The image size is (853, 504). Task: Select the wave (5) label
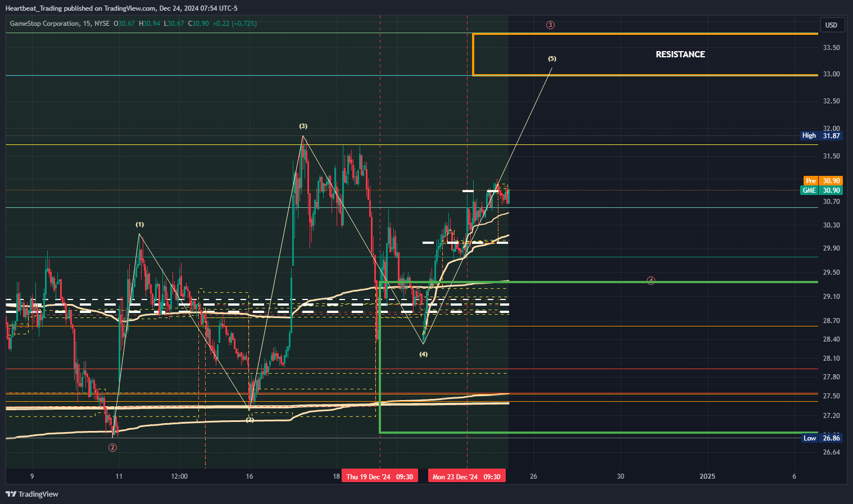[x=552, y=59]
